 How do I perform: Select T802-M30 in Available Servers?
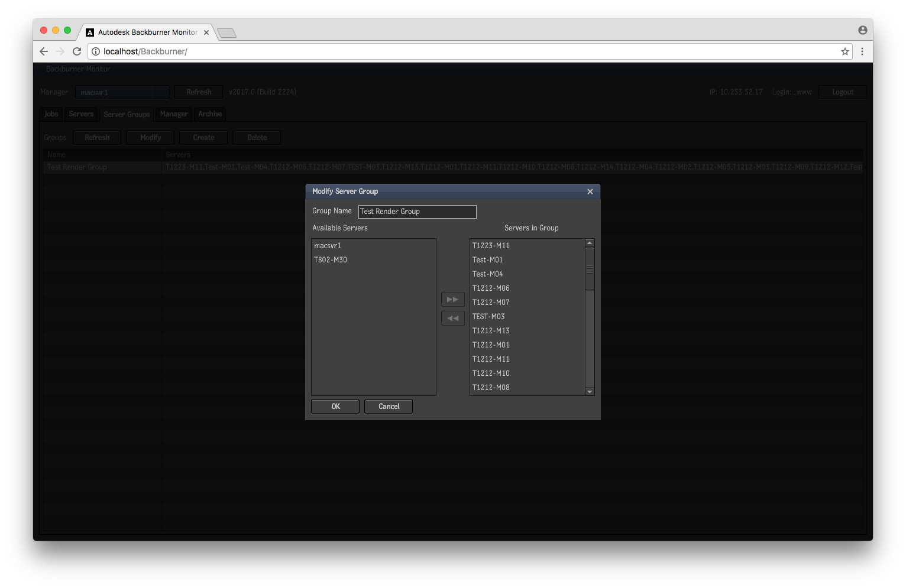[373, 260]
